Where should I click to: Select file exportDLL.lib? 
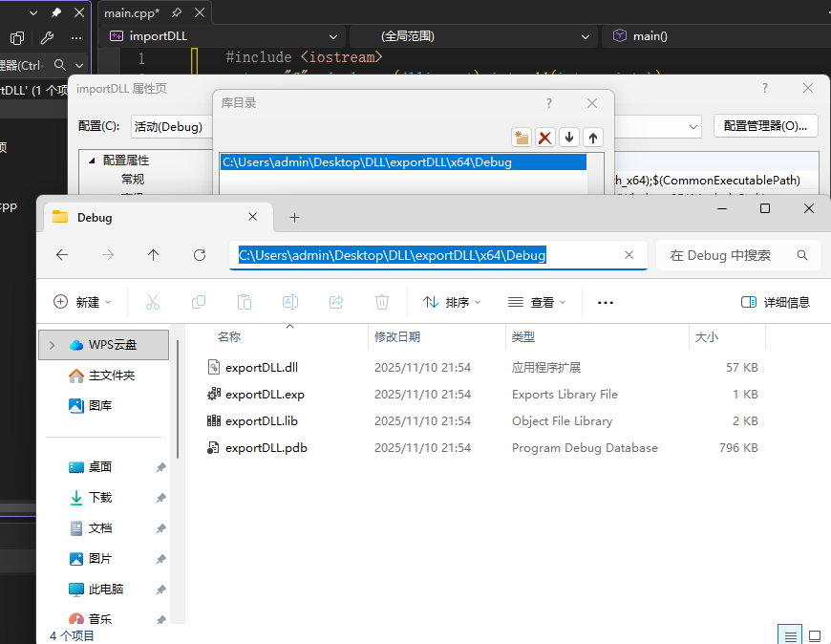pyautogui.click(x=262, y=420)
